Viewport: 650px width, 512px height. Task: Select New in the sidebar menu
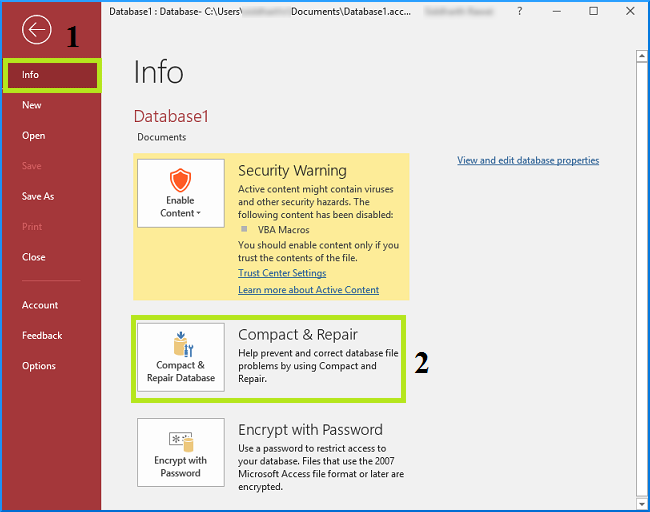(x=32, y=105)
